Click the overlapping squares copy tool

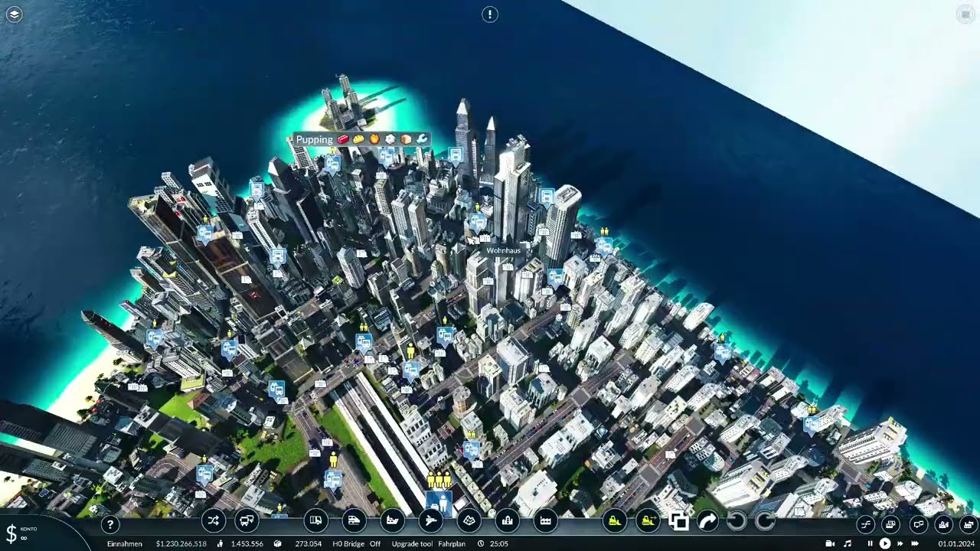pyautogui.click(x=678, y=521)
